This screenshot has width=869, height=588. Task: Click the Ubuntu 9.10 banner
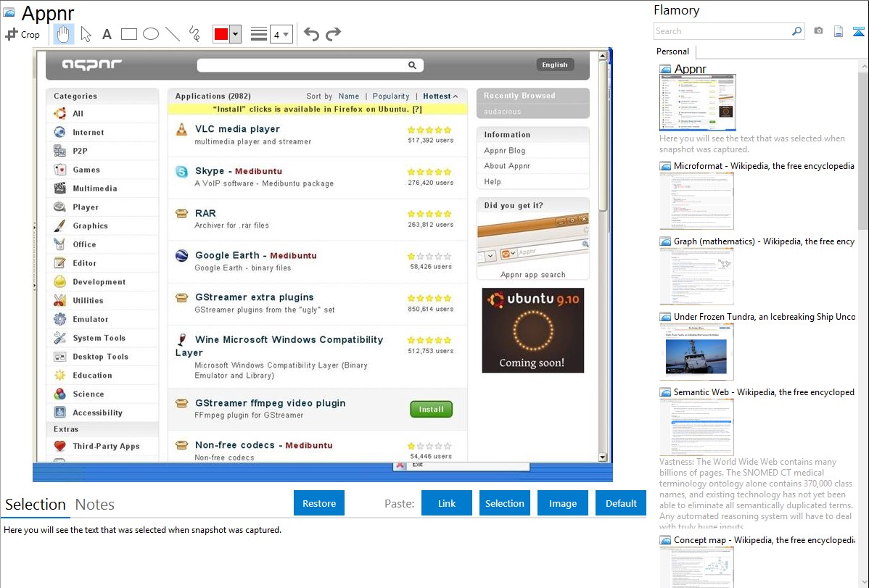[x=532, y=331]
